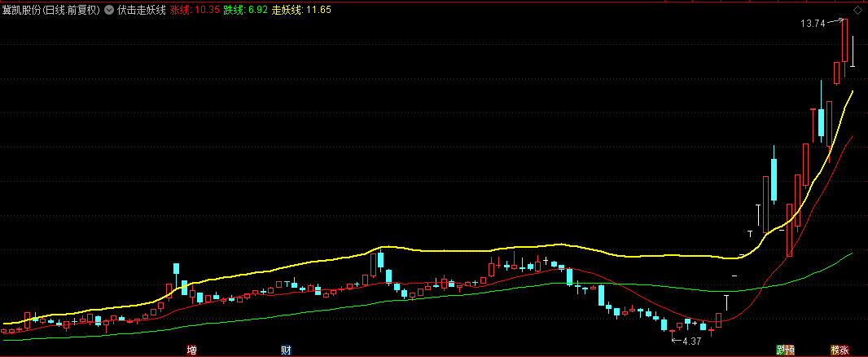
Task: Click the stock title 冀凯股份(日线.前复权)
Action: coord(50,10)
